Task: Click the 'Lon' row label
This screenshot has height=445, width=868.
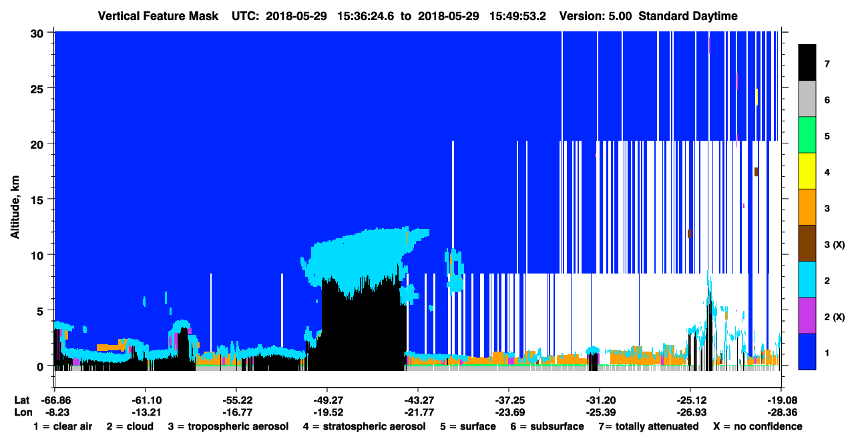Action: [x=22, y=412]
